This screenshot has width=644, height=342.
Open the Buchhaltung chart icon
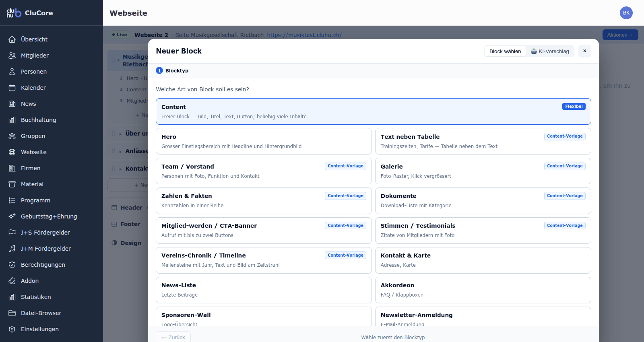tap(12, 120)
